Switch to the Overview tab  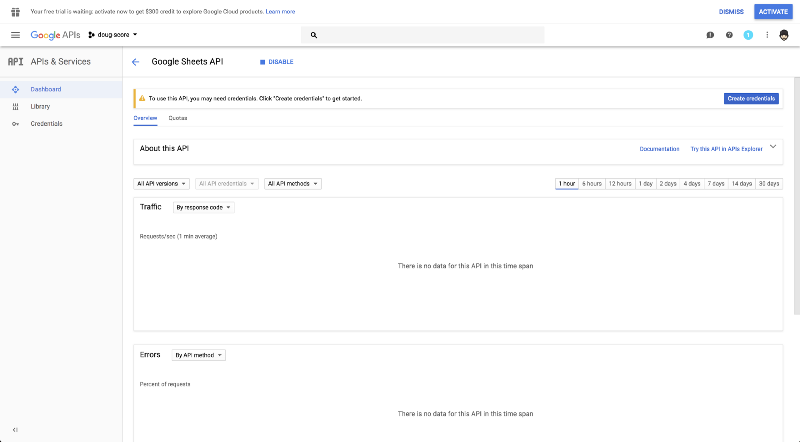coord(145,118)
